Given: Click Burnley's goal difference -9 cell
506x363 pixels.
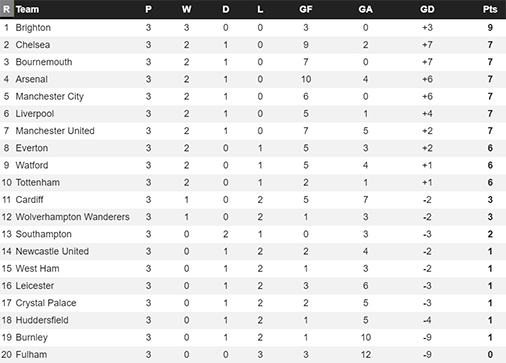Looking at the screenshot, I should (427, 337).
